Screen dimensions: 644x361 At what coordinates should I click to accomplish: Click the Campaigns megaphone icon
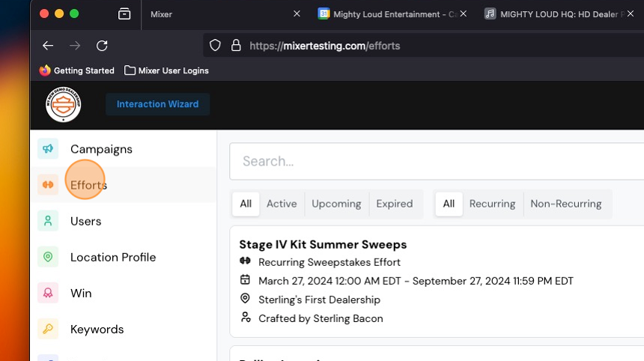coord(48,149)
